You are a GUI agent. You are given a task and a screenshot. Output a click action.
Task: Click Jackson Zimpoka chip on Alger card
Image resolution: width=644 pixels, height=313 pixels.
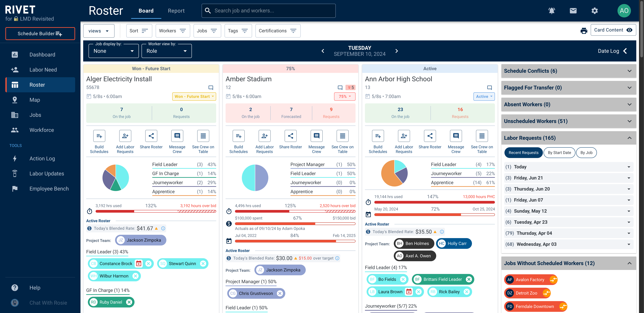(141, 240)
